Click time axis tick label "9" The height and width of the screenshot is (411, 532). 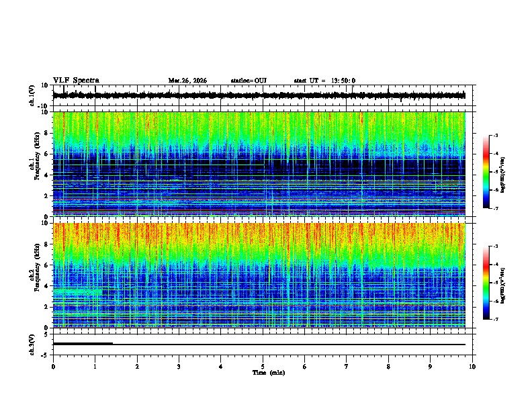[x=430, y=367]
